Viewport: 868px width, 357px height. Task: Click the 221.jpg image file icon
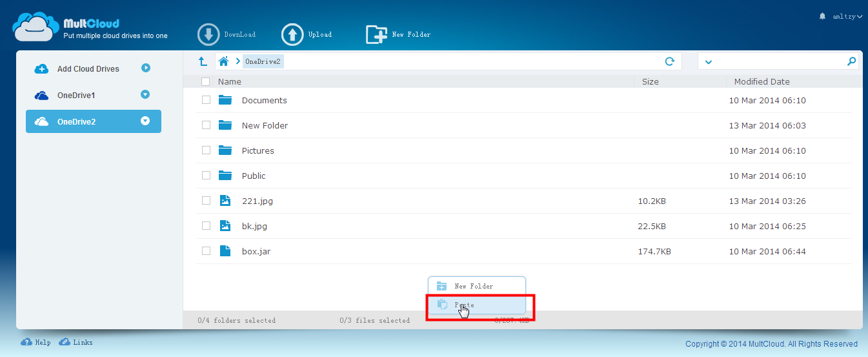[225, 201]
